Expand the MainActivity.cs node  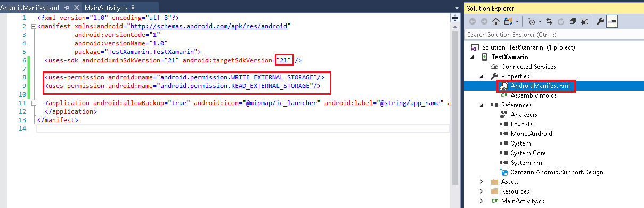[x=482, y=201]
